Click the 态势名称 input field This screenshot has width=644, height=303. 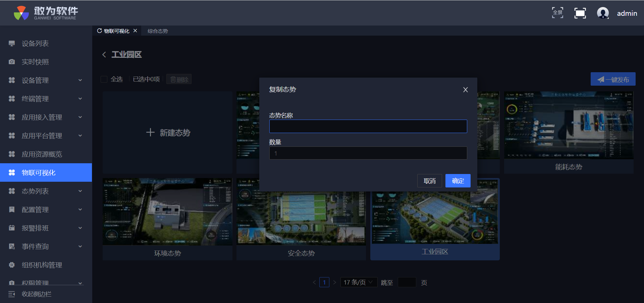click(368, 126)
